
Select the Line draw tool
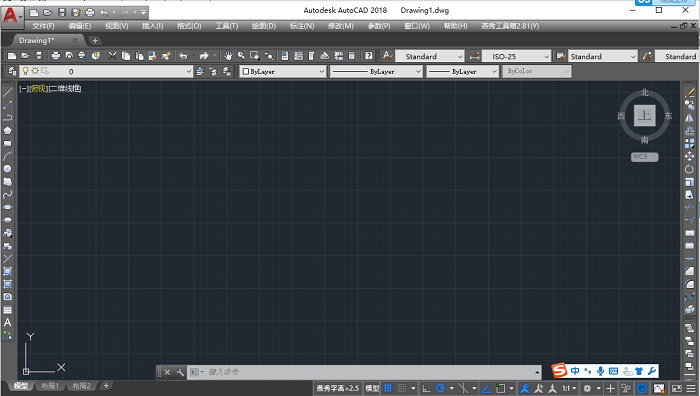pyautogui.click(x=8, y=92)
